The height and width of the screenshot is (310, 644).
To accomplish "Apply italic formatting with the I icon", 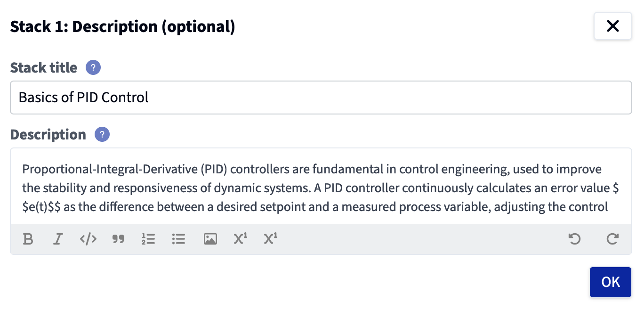I will point(58,239).
